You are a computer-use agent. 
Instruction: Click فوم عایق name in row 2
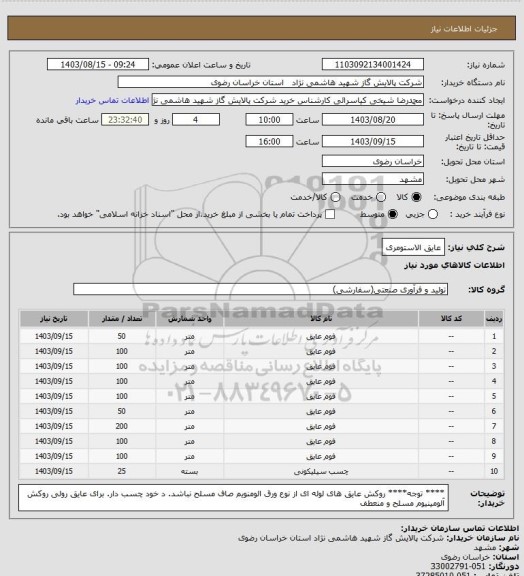click(x=321, y=351)
